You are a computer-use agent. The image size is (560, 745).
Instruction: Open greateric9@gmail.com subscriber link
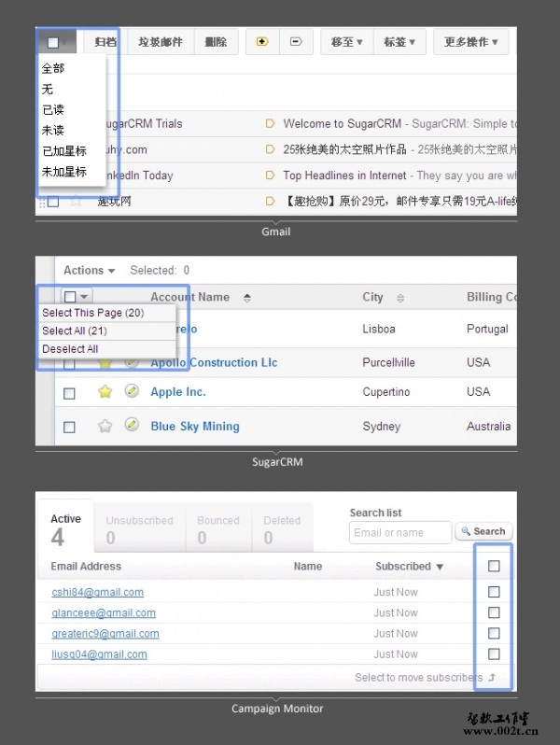click(105, 634)
